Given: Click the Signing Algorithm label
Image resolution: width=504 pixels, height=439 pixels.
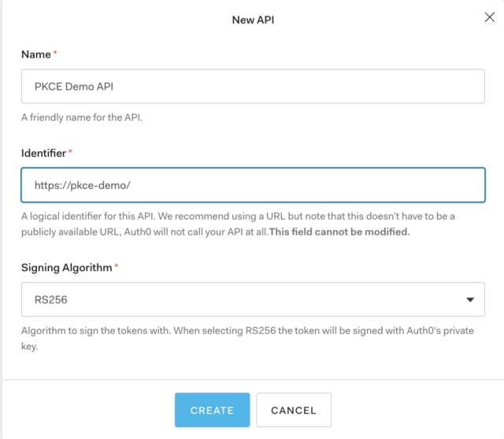Looking at the screenshot, I should coord(66,268).
